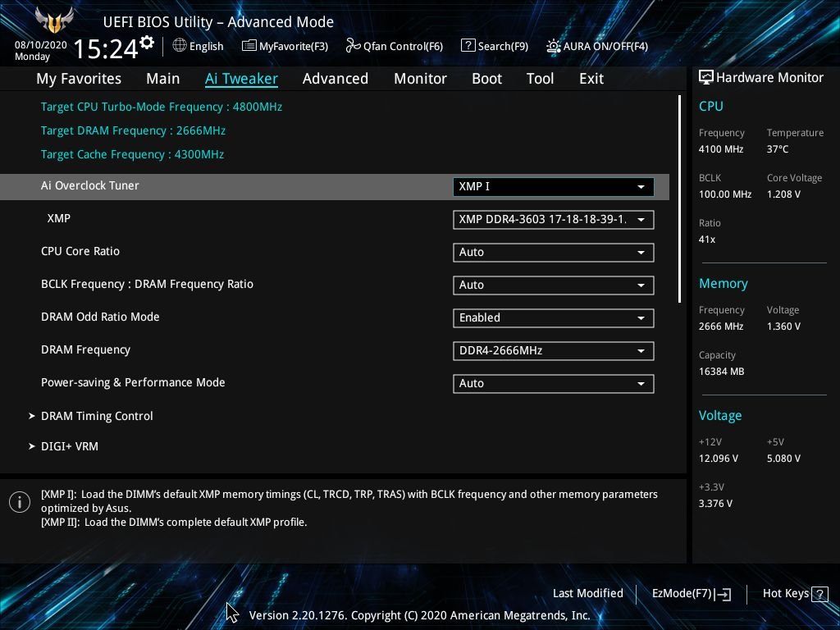Click the gear icon next to the clock
The width and height of the screenshot is (840, 630).
[147, 43]
